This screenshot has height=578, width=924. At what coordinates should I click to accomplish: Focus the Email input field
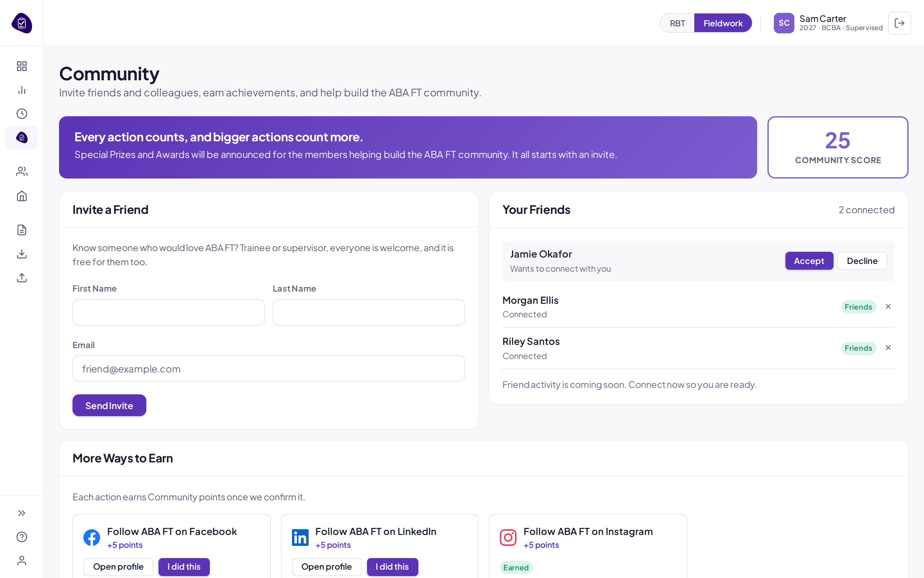269,369
